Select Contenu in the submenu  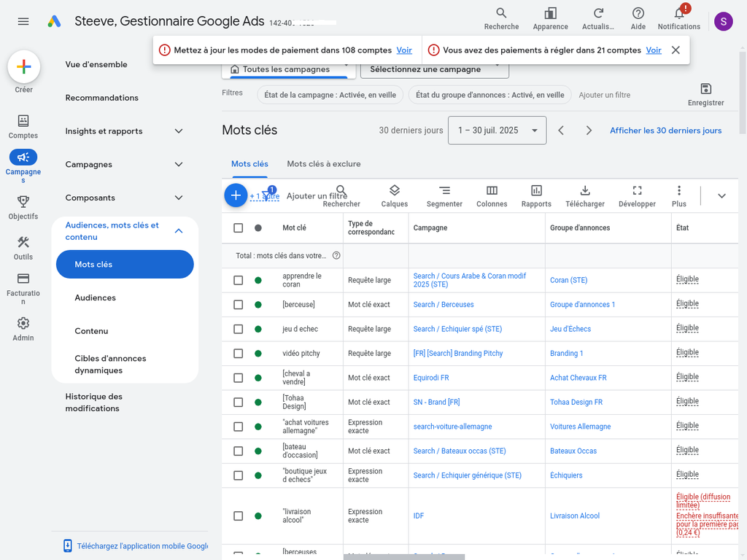click(91, 331)
